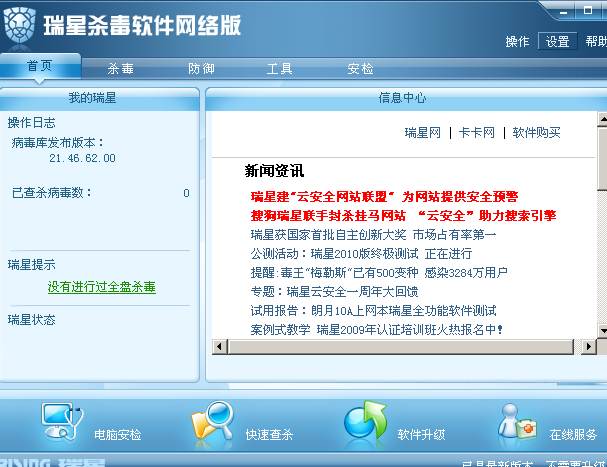Open news 搜狗瑞星联手封杀挂马网站 headline

tap(403, 216)
